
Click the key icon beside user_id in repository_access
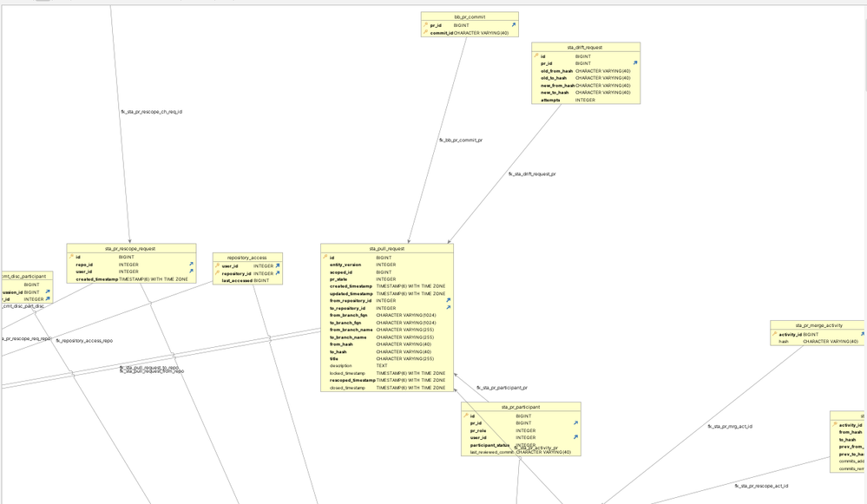[217, 266]
